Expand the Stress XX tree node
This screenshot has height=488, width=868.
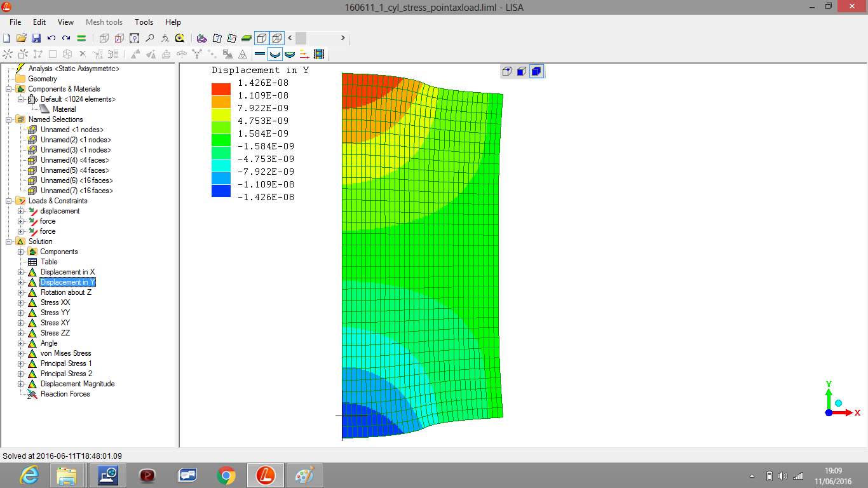(21, 302)
